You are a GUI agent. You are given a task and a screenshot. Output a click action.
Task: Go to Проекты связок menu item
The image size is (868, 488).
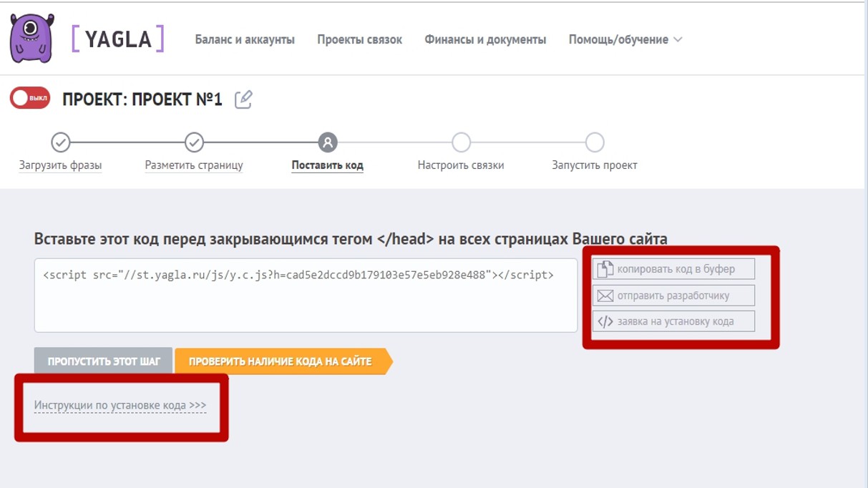tap(359, 40)
